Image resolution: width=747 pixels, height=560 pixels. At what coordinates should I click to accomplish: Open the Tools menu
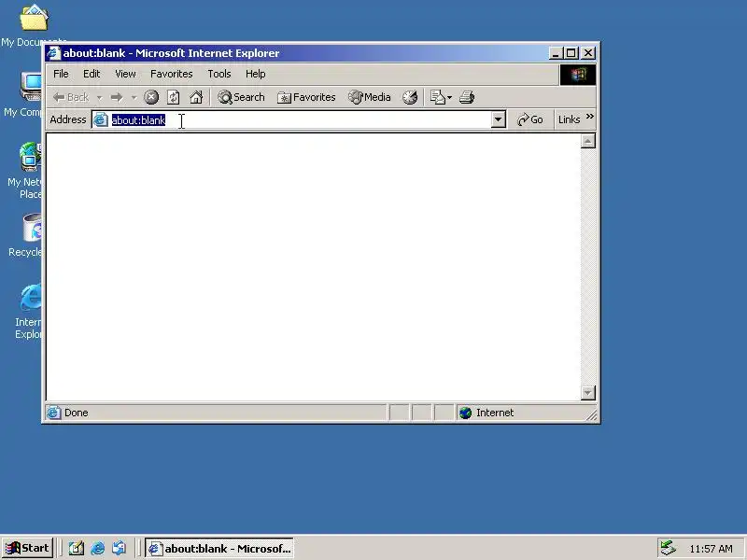[x=219, y=74]
